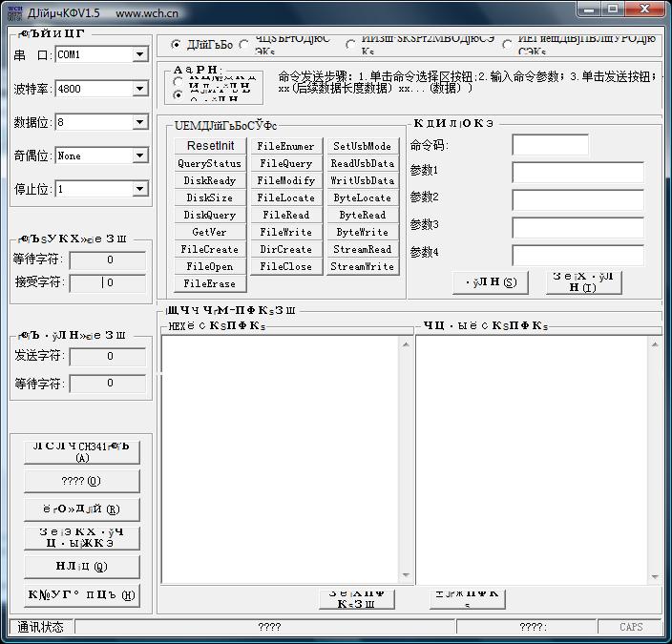This screenshot has width=672, height=644.
Task: Click the ByteLocate button
Action: [x=363, y=197]
